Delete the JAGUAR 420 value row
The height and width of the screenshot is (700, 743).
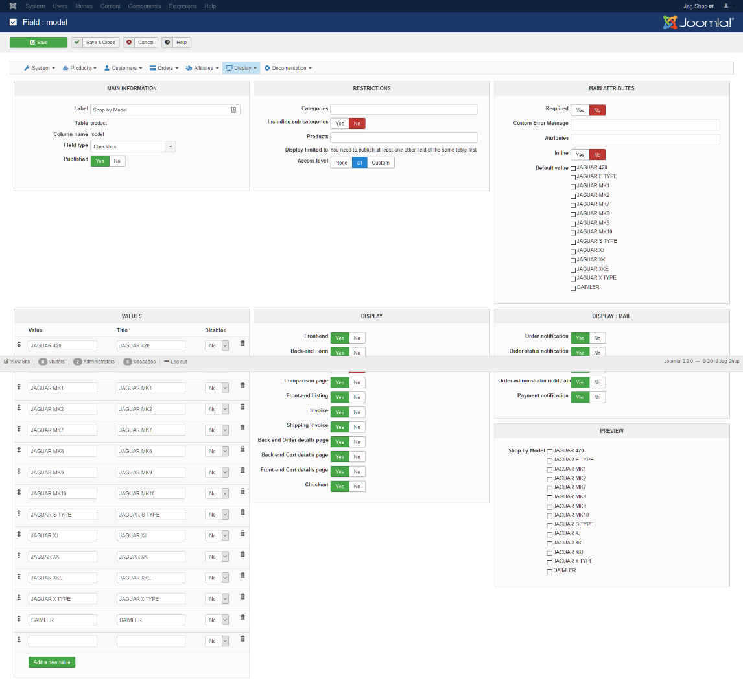242,344
